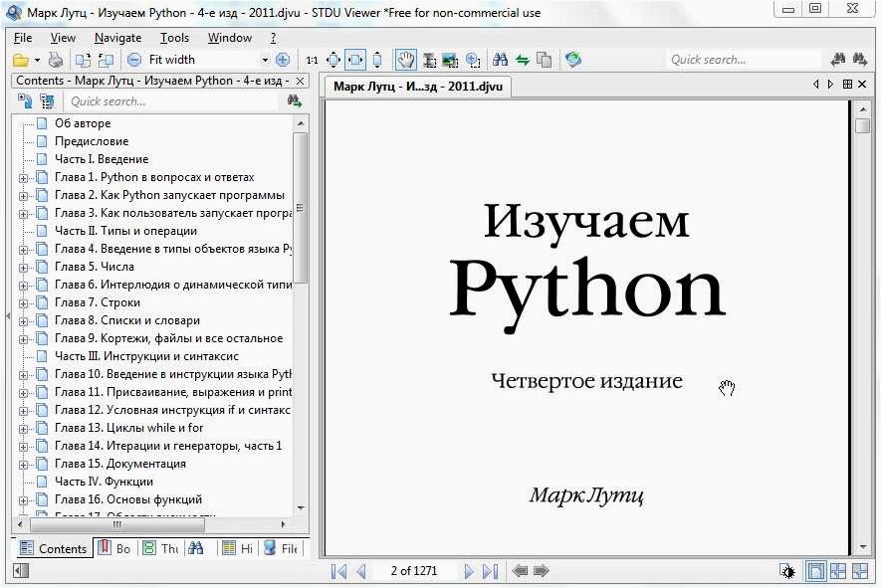Select Глава 15. Документация entry
This screenshot has height=588, width=881.
(119, 464)
